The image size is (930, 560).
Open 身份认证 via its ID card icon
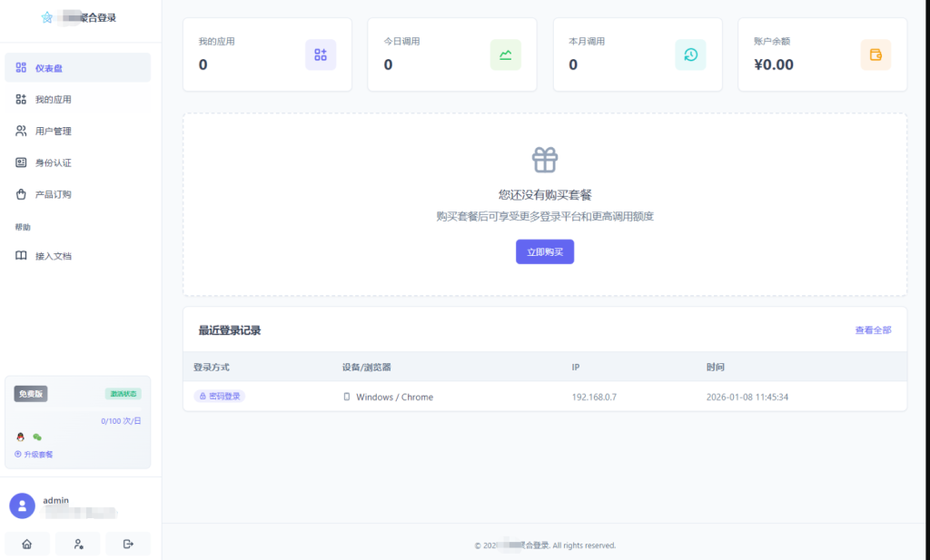click(20, 162)
